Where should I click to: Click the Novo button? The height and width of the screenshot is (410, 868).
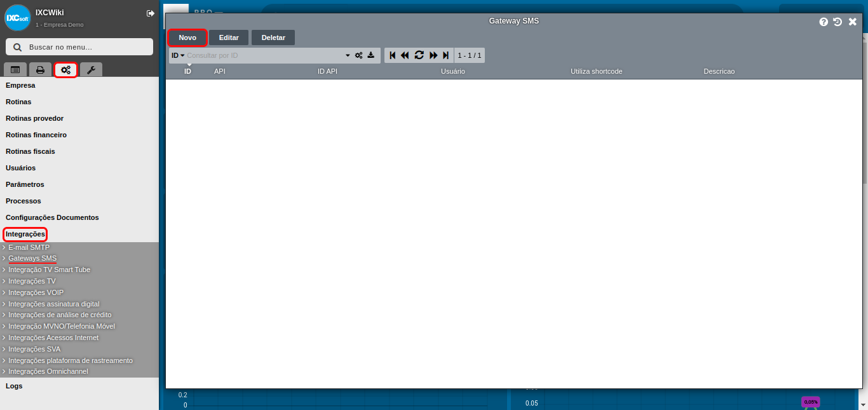(x=187, y=38)
